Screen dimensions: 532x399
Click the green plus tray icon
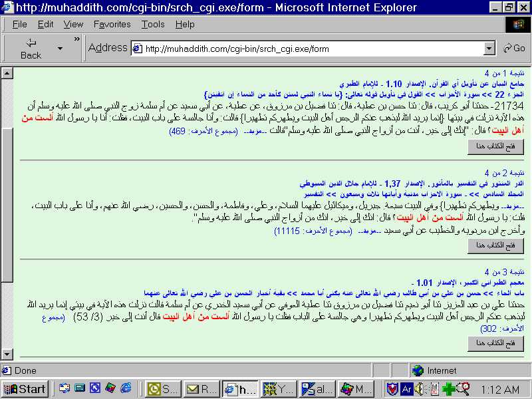[x=448, y=389]
